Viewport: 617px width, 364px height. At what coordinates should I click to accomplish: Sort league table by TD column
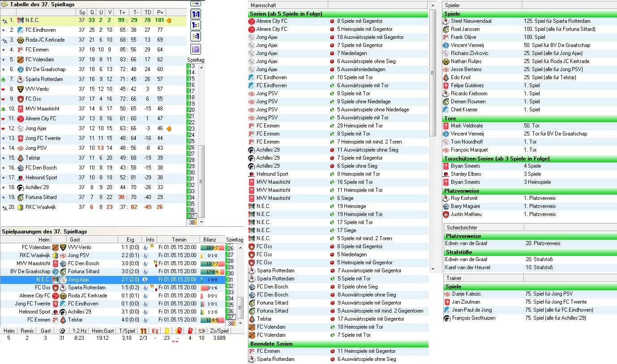[x=147, y=13]
